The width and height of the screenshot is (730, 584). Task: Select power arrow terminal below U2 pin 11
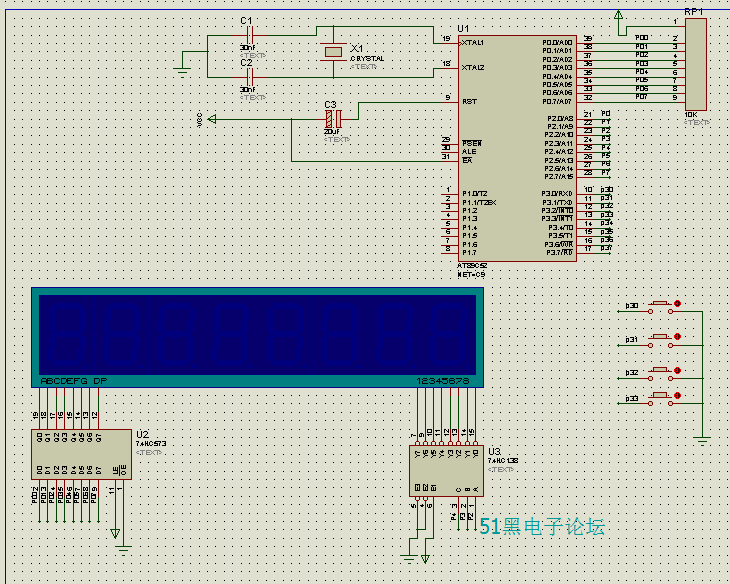click(115, 534)
